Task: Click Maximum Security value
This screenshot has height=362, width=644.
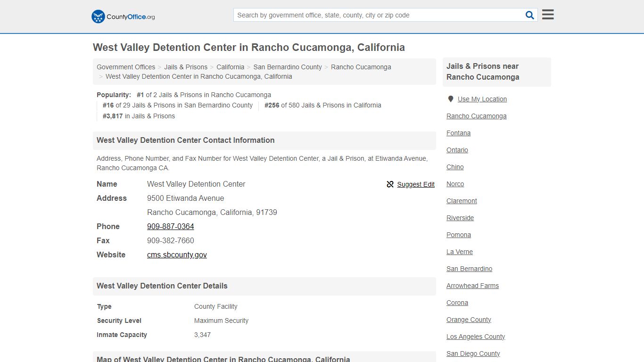Action: coord(222,321)
